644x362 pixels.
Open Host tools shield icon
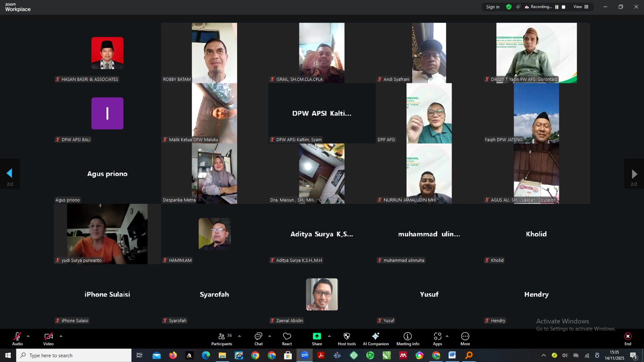pyautogui.click(x=347, y=339)
